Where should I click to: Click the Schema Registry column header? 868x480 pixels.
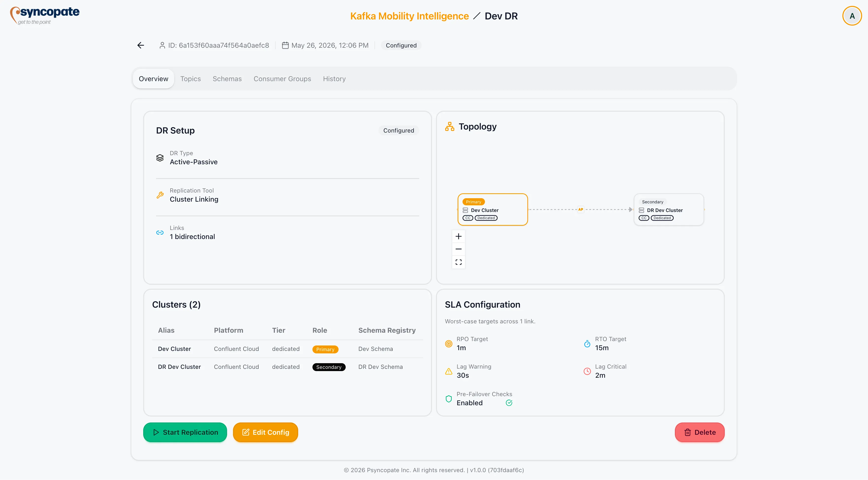(x=387, y=330)
